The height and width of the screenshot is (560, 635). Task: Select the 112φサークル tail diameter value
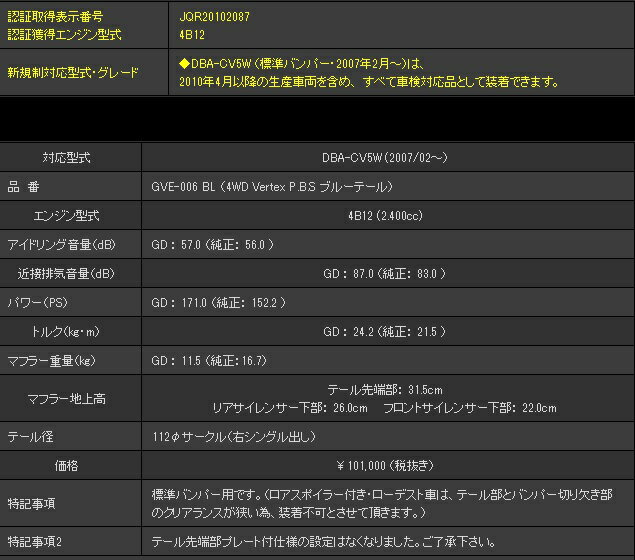tap(226, 437)
